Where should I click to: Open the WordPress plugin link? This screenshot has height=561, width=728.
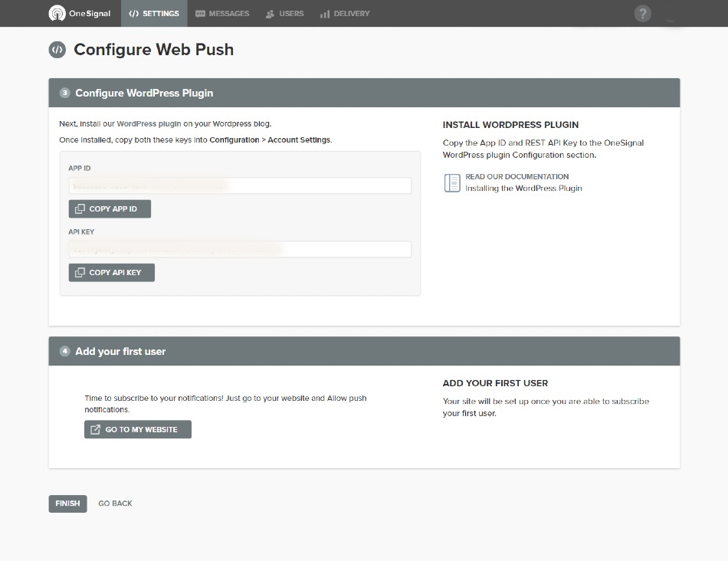[x=149, y=124]
